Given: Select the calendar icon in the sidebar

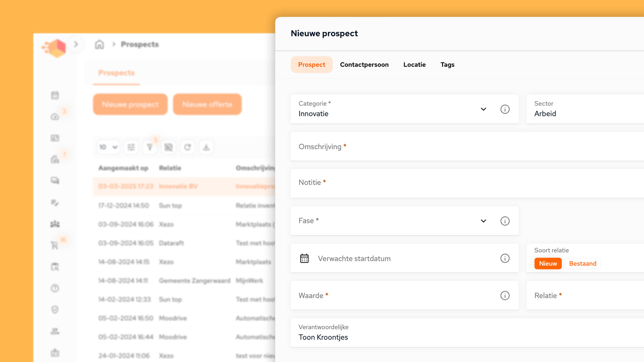Looking at the screenshot, I should 54,95.
